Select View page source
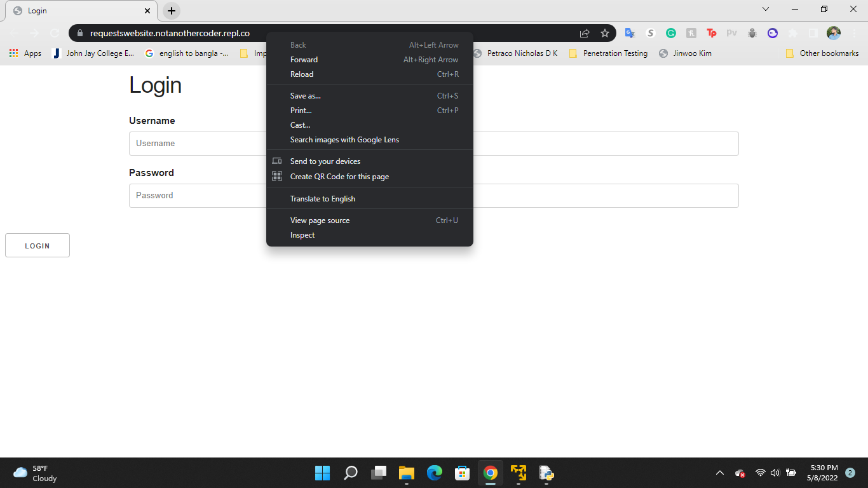This screenshot has width=868, height=488. coord(320,220)
